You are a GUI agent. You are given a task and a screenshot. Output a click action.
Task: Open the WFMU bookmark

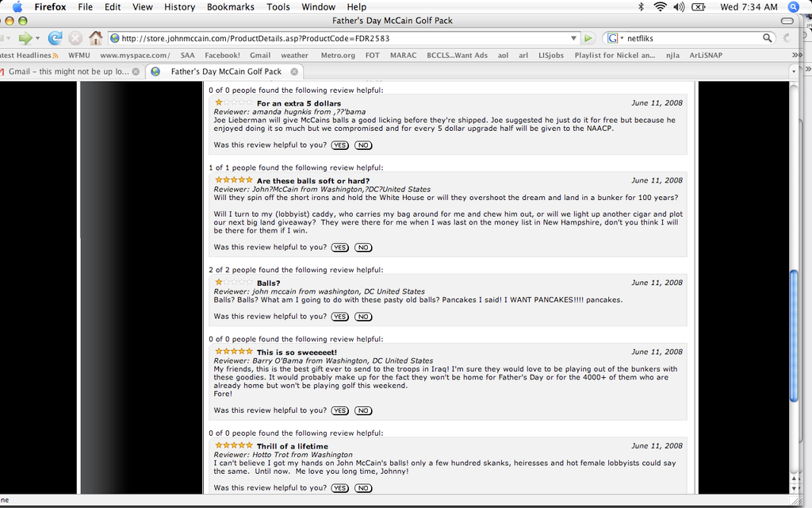(79, 55)
